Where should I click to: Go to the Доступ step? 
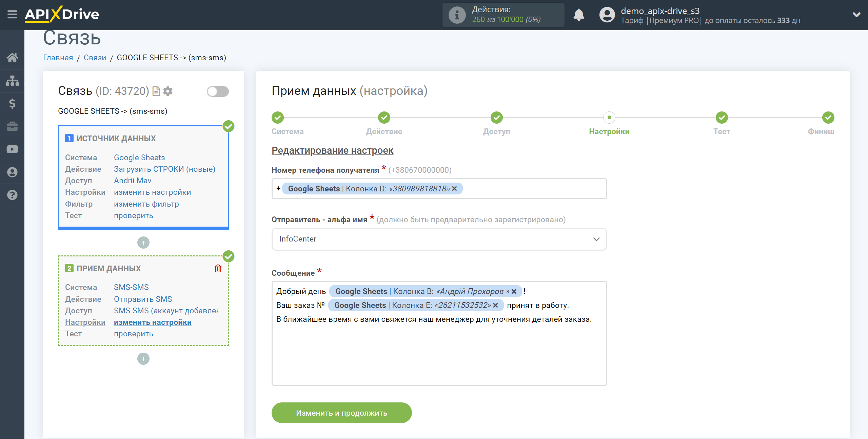pyautogui.click(x=497, y=118)
